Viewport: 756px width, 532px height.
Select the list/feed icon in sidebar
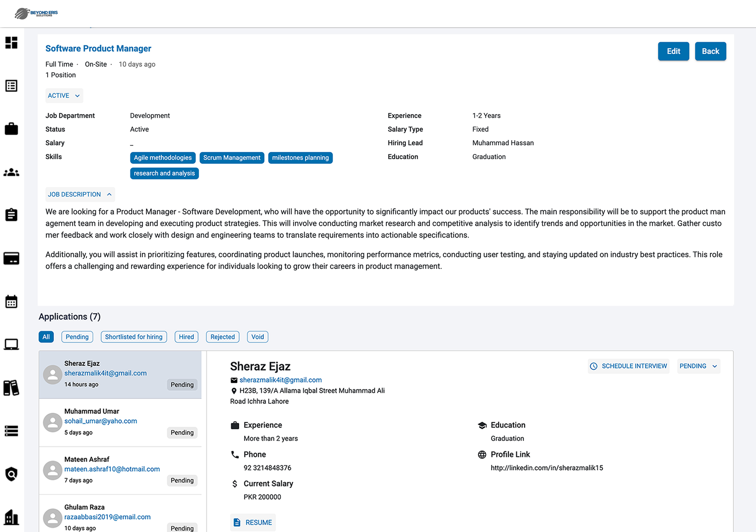[11, 86]
